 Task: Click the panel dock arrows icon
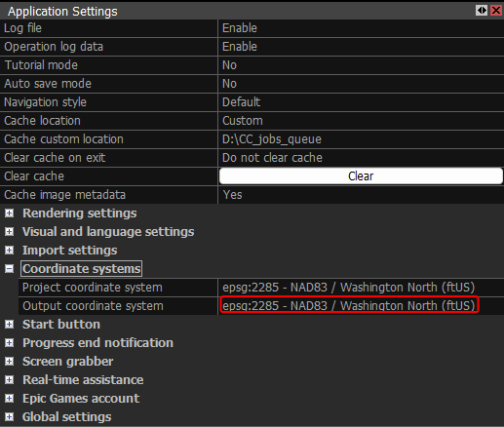pyautogui.click(x=482, y=11)
